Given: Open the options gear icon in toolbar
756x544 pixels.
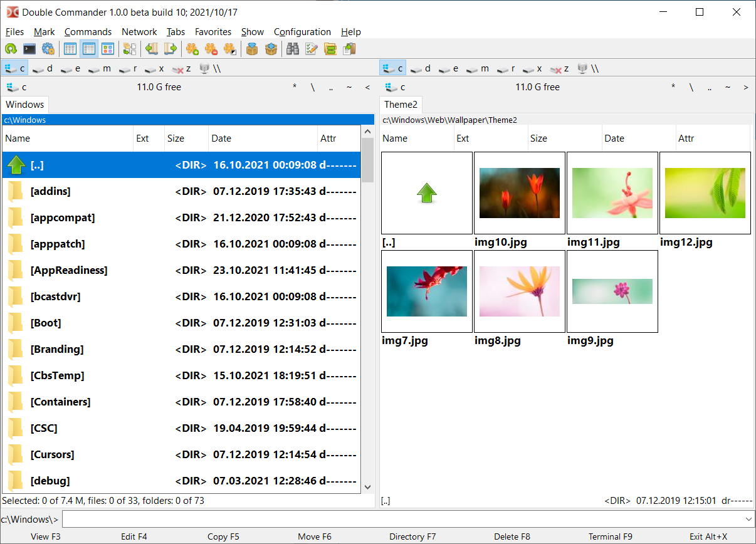Looking at the screenshot, I should coord(48,49).
